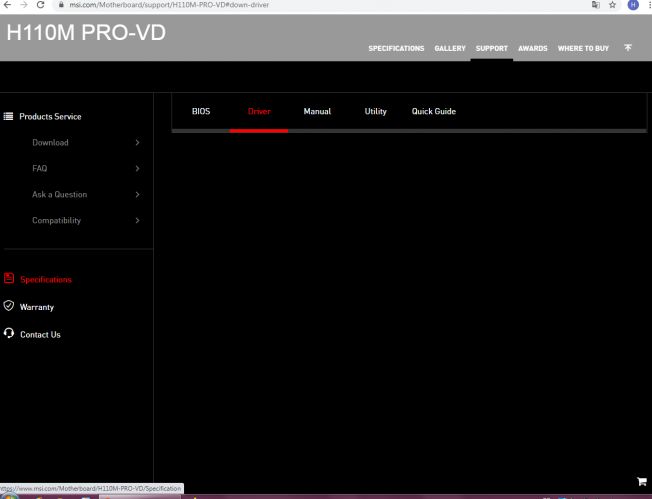The height and width of the screenshot is (499, 652).
Task: Click the Warranty shield icon
Action: (9, 306)
